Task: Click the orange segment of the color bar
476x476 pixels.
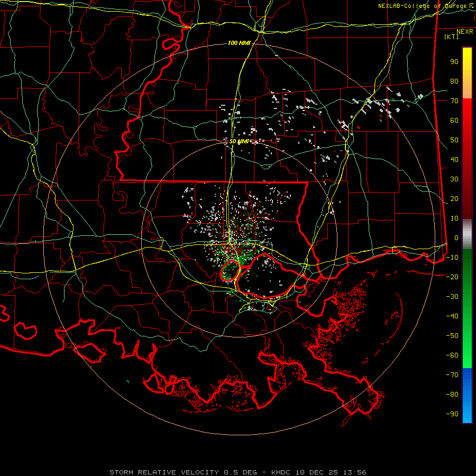Action: click(467, 91)
